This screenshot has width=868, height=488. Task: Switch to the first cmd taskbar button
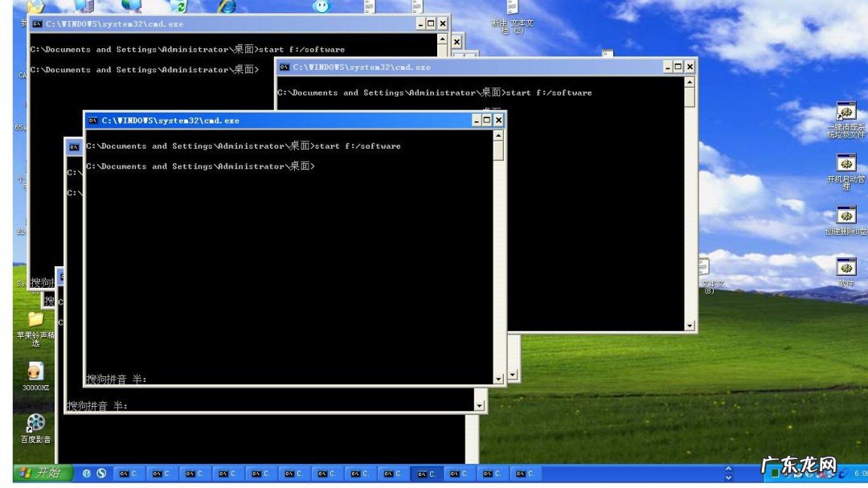pos(129,474)
